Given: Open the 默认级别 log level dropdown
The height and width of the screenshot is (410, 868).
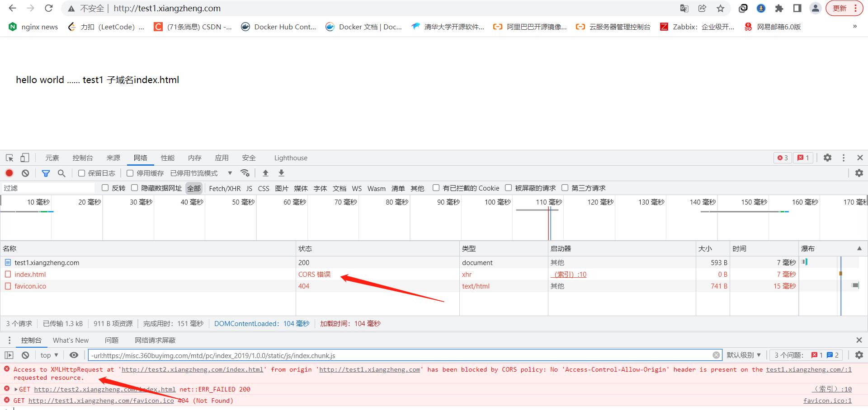Looking at the screenshot, I should pyautogui.click(x=743, y=355).
